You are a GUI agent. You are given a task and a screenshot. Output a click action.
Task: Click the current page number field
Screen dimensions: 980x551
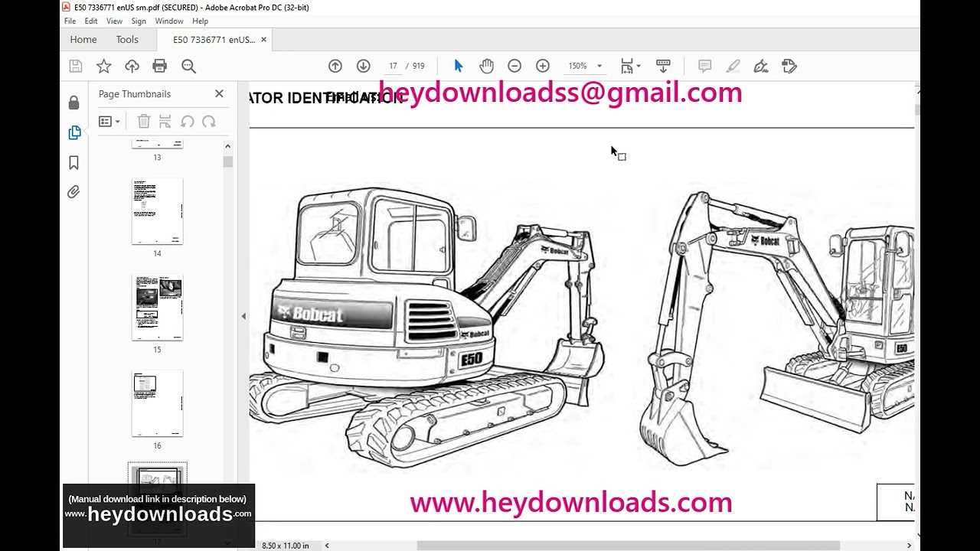[393, 66]
